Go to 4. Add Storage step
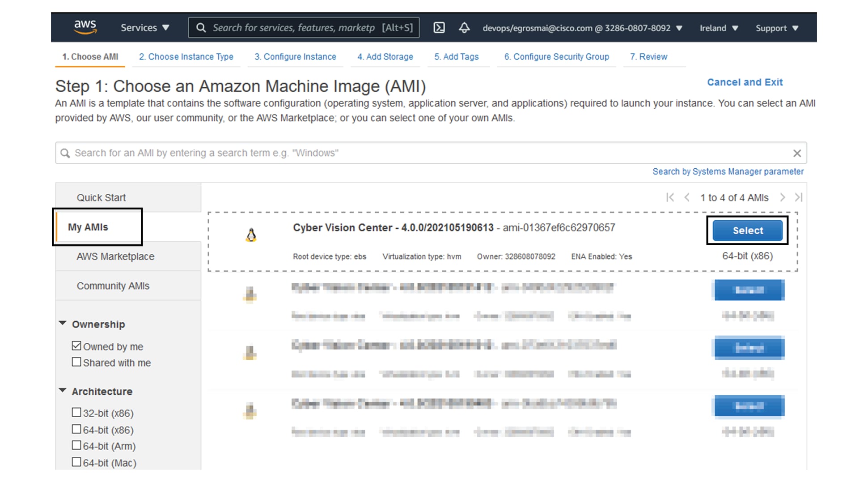The width and height of the screenshot is (868, 482). pyautogui.click(x=385, y=57)
